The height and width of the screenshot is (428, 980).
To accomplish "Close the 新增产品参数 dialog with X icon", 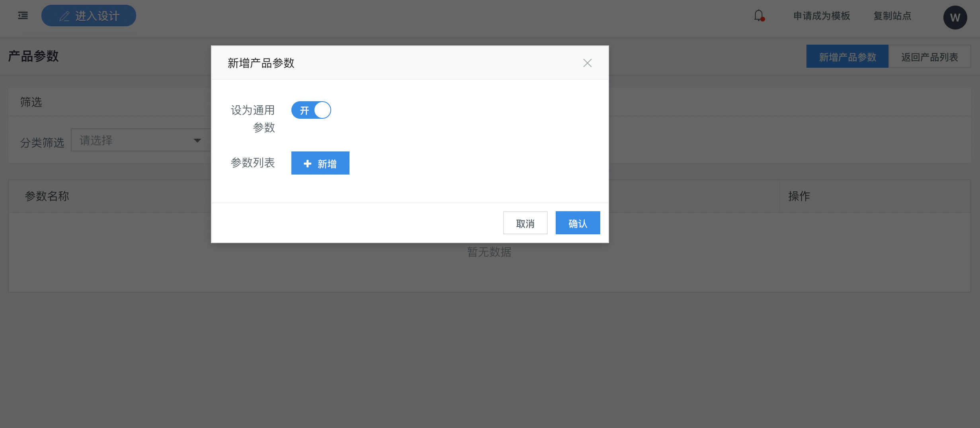I will click(x=587, y=63).
